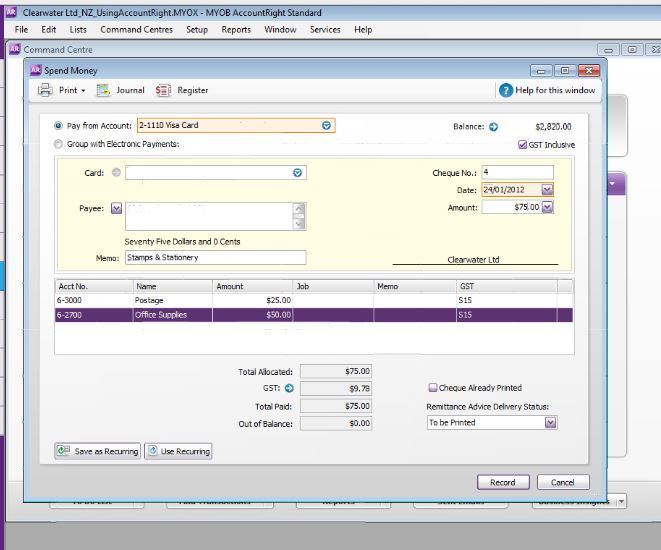Click the Record button

pyautogui.click(x=503, y=482)
